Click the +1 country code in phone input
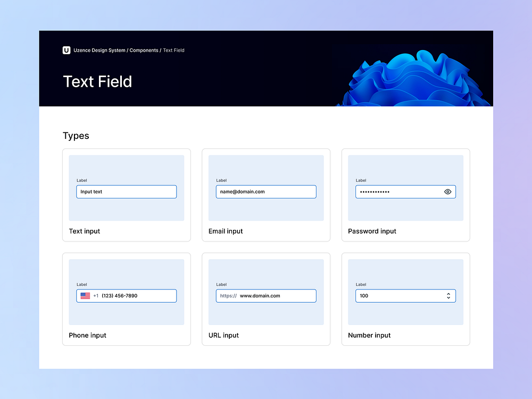This screenshot has width=532, height=399. click(96, 295)
